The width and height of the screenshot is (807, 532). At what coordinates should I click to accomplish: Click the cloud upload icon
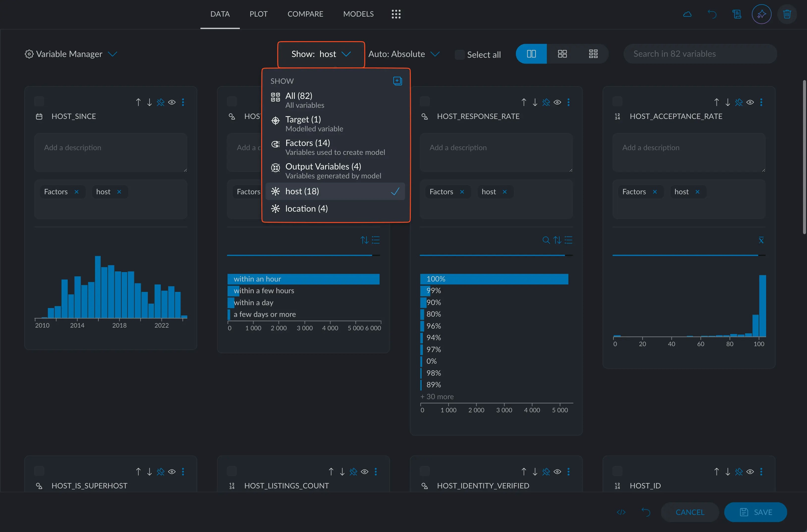[687, 14]
